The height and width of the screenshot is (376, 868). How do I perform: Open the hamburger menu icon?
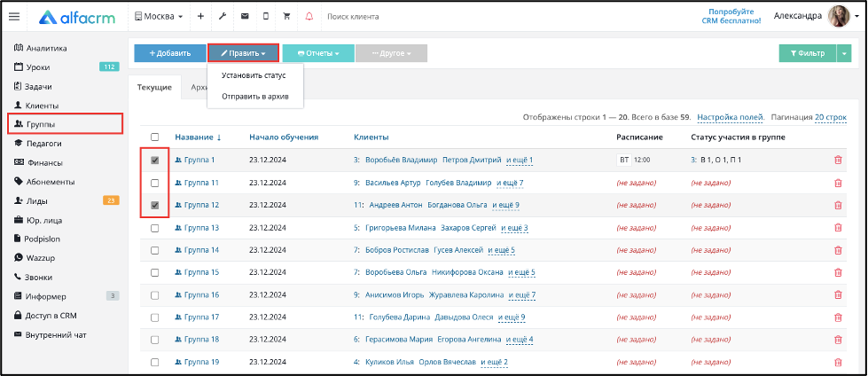coord(14,17)
